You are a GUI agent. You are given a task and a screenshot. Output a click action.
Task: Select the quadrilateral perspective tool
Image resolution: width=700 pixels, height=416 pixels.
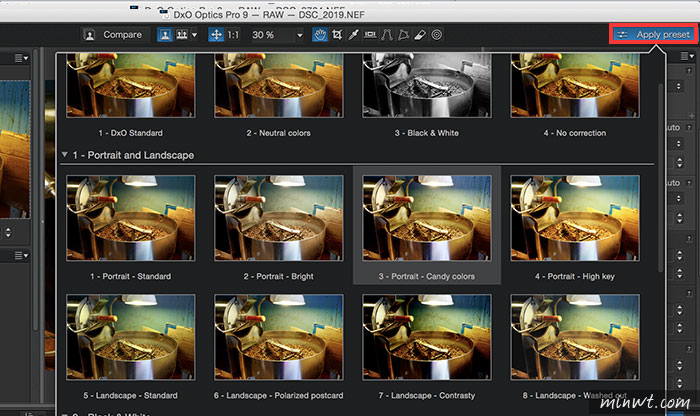(403, 35)
